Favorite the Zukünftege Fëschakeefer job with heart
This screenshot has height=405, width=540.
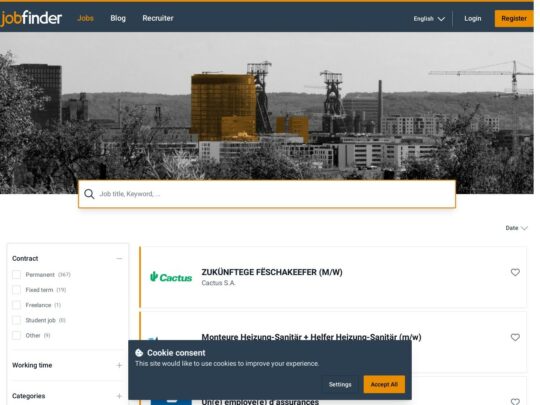coord(515,272)
